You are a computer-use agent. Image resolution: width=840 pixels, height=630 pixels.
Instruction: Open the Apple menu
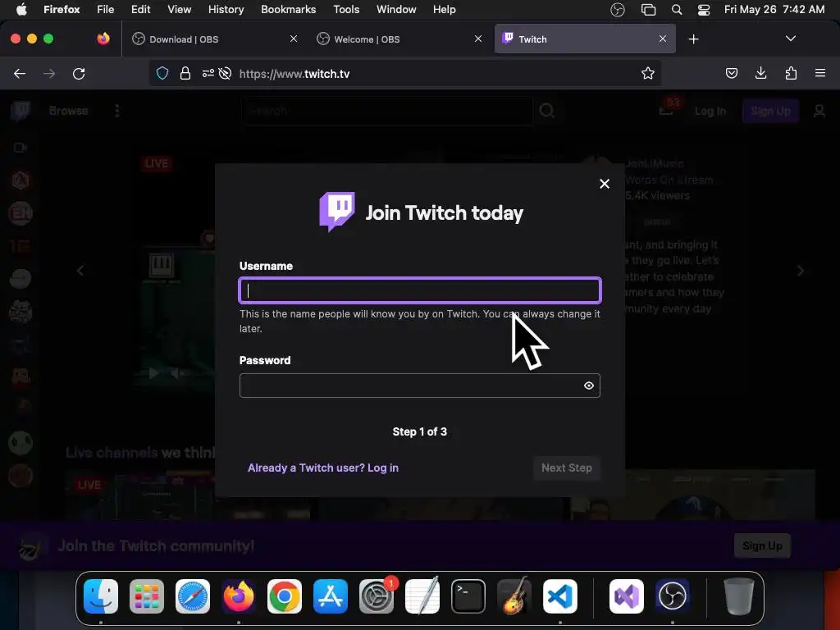pyautogui.click(x=21, y=9)
